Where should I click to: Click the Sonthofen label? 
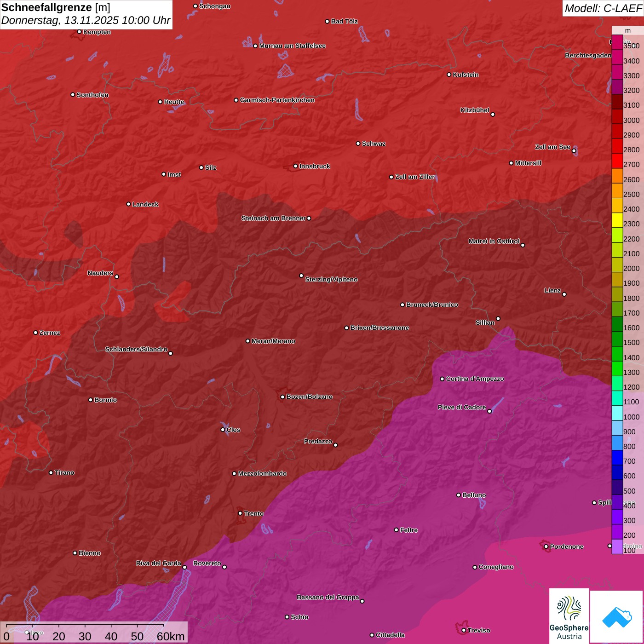coord(92,95)
